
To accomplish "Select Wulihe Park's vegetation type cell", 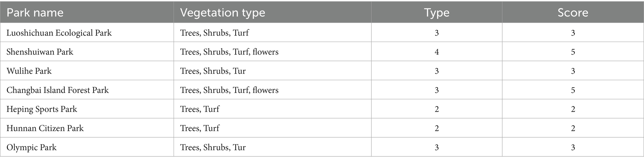I will pyautogui.click(x=213, y=71).
